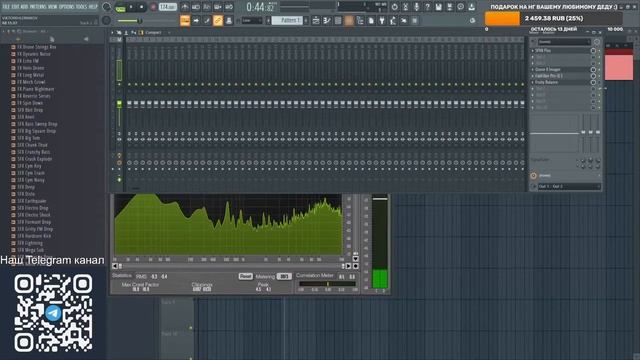Toggle the metronome icon
The width and height of the screenshot is (640, 360).
click(185, 7)
